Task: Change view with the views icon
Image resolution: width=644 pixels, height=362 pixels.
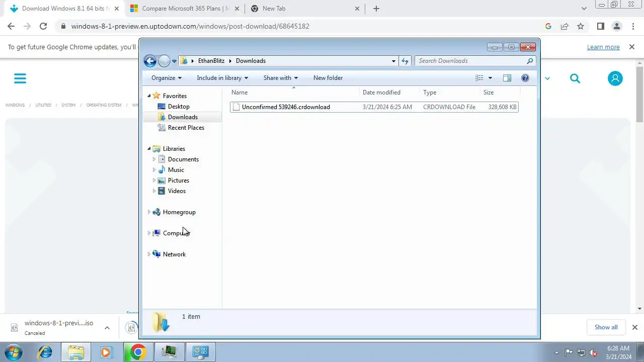Action: (479, 78)
